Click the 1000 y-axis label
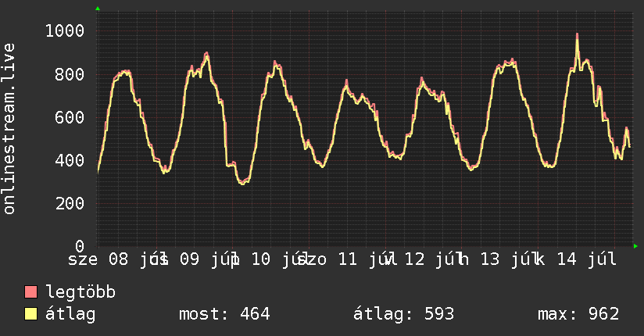This screenshot has width=644, height=336. (65, 30)
